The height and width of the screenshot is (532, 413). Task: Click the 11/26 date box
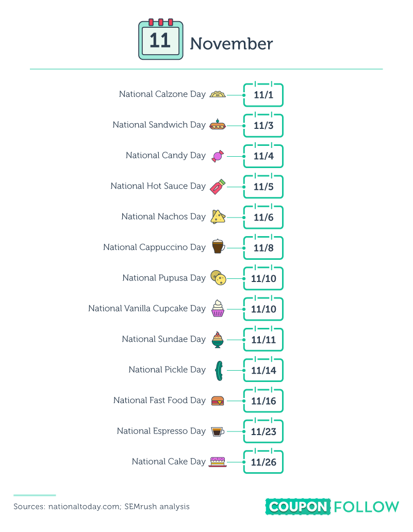(263, 462)
